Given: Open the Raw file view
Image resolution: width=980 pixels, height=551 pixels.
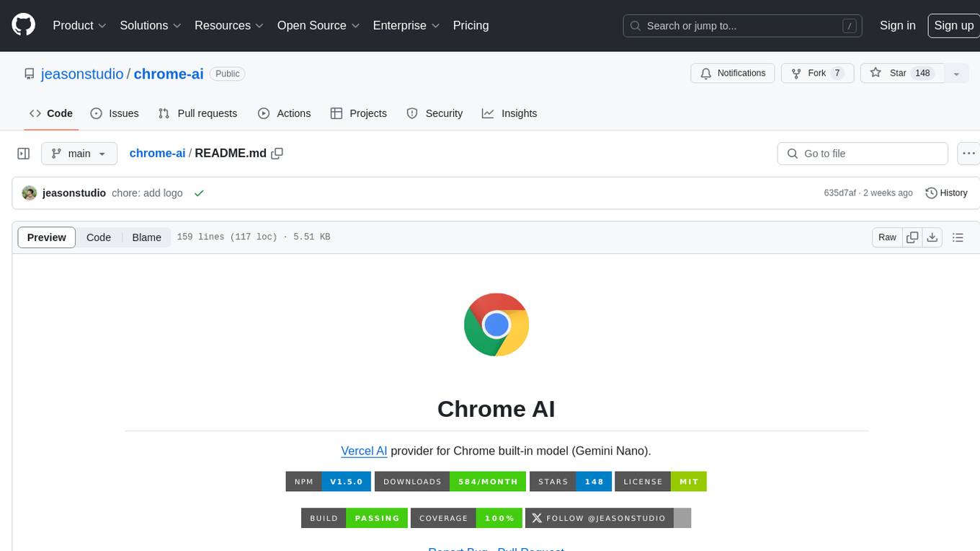Looking at the screenshot, I should click(887, 237).
